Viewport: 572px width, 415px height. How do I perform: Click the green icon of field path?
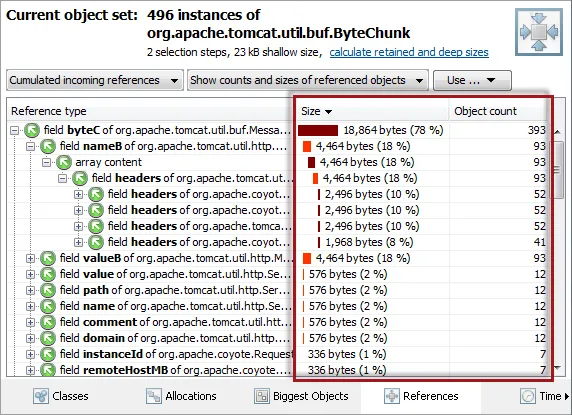tap(48, 290)
